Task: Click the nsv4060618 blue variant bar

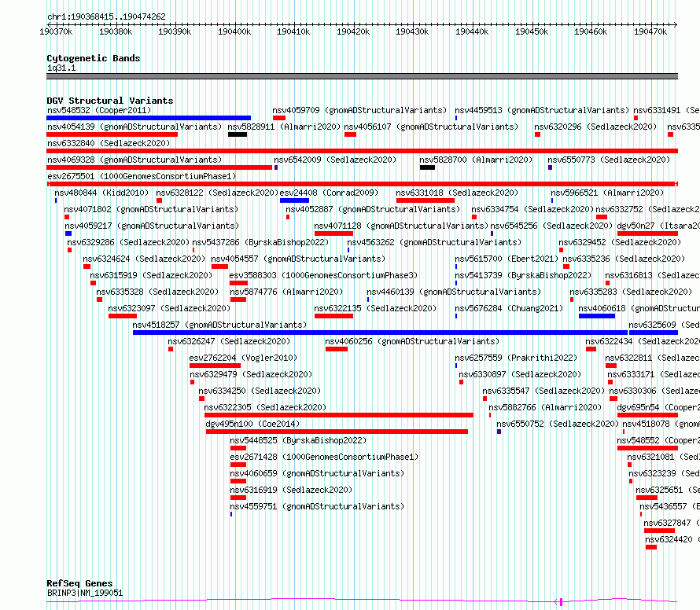Action: click(597, 316)
